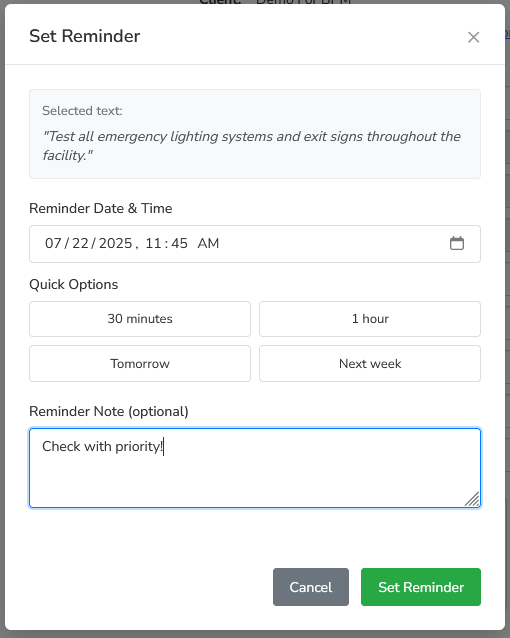The height and width of the screenshot is (638, 510).
Task: Grab the note textarea resize handle
Action: (x=472, y=499)
